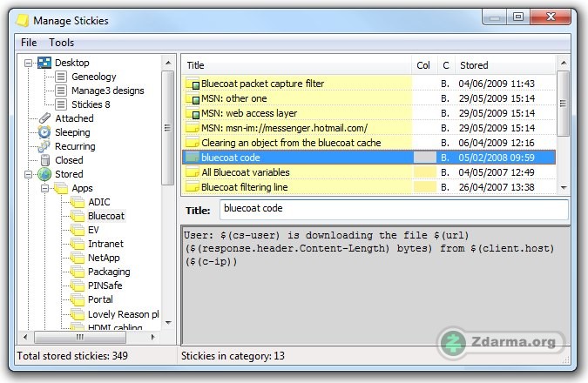
Task: Click the date 04/06/2009 11:43
Action: (497, 84)
